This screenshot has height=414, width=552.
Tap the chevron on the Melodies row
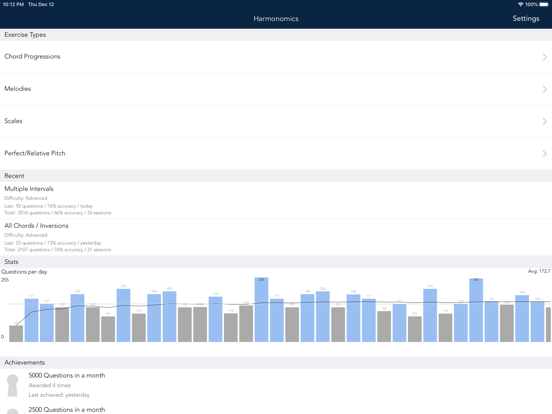pyautogui.click(x=545, y=89)
